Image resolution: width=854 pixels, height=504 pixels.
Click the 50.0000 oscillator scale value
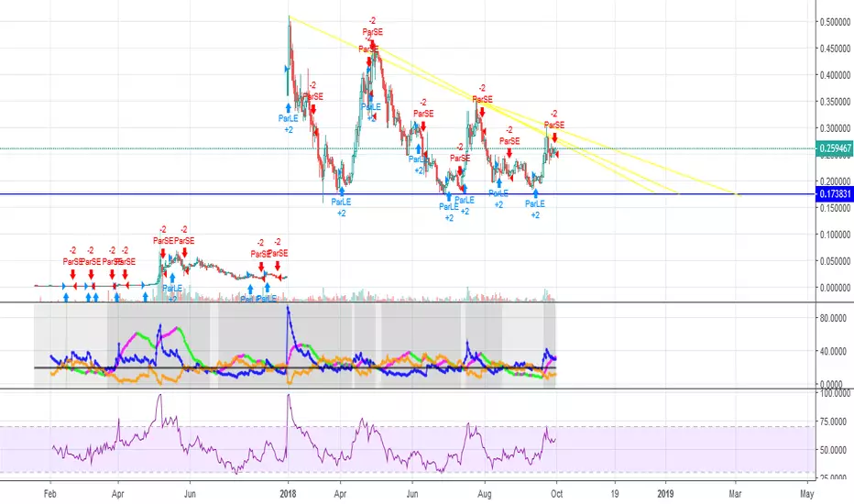(x=835, y=450)
